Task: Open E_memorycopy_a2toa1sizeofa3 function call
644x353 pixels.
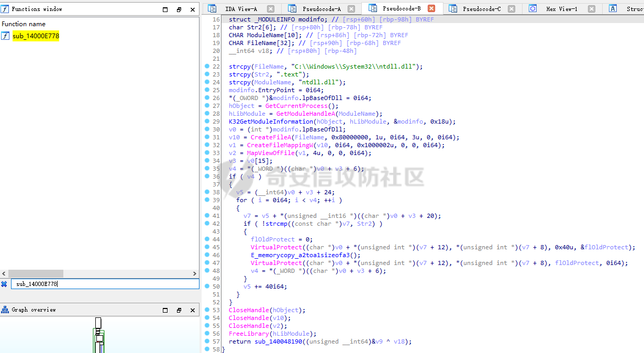Action: point(296,255)
